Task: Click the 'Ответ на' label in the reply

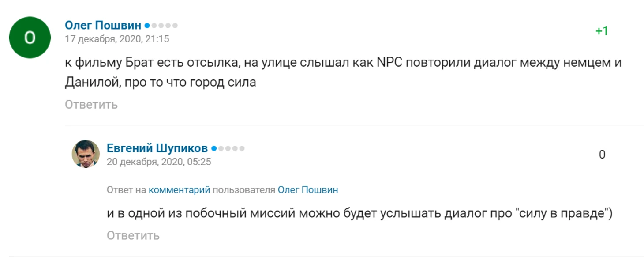Action: click(126, 190)
